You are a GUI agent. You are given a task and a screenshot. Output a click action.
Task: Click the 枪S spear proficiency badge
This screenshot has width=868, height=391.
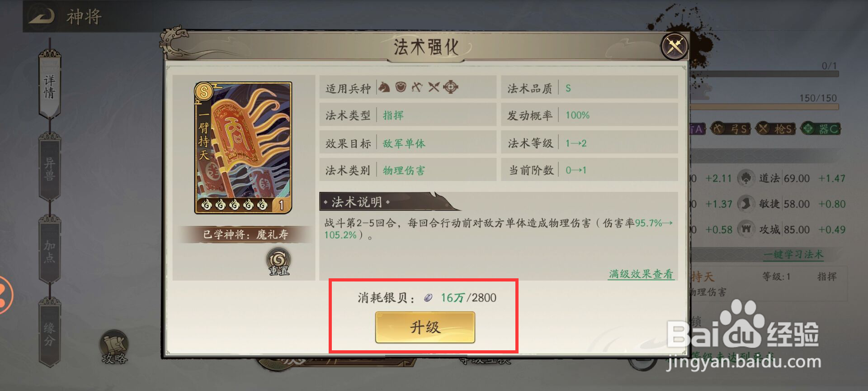coord(776,129)
